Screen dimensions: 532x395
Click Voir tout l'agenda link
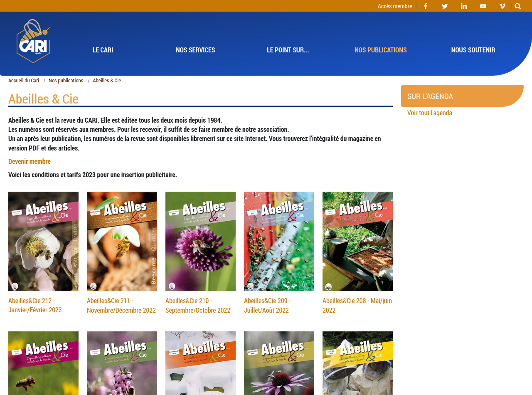(x=430, y=113)
